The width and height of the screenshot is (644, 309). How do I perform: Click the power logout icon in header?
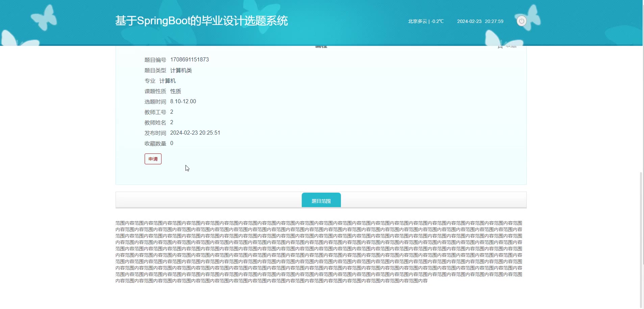click(x=521, y=21)
